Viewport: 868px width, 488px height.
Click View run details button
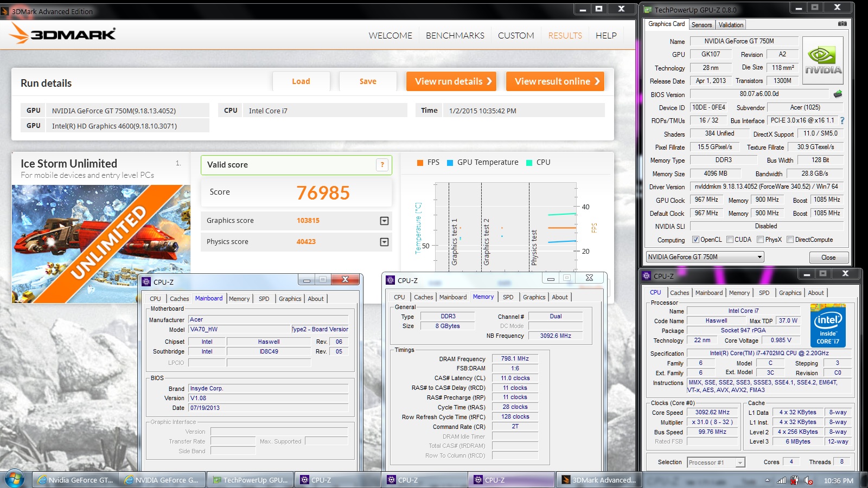click(451, 81)
